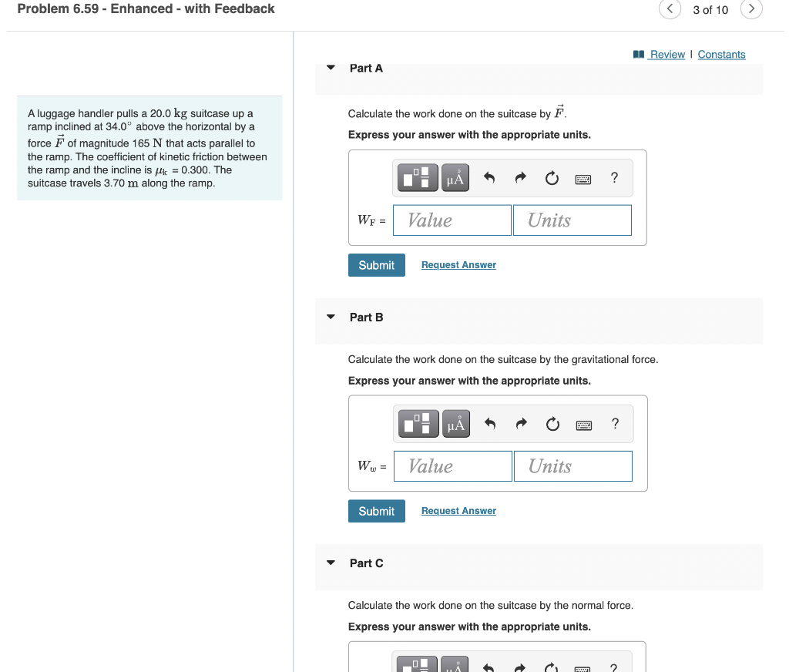Collapse Part A section

tap(331, 68)
